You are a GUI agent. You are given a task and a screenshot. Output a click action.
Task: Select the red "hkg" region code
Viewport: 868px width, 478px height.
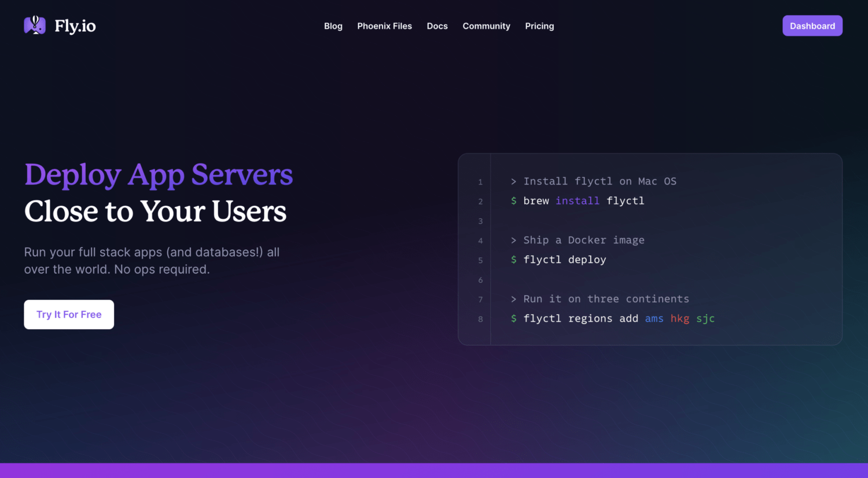pos(679,319)
